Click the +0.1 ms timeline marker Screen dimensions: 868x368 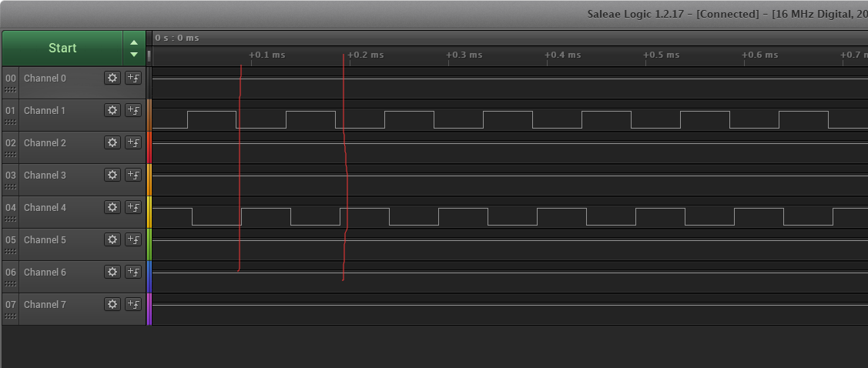click(x=266, y=55)
